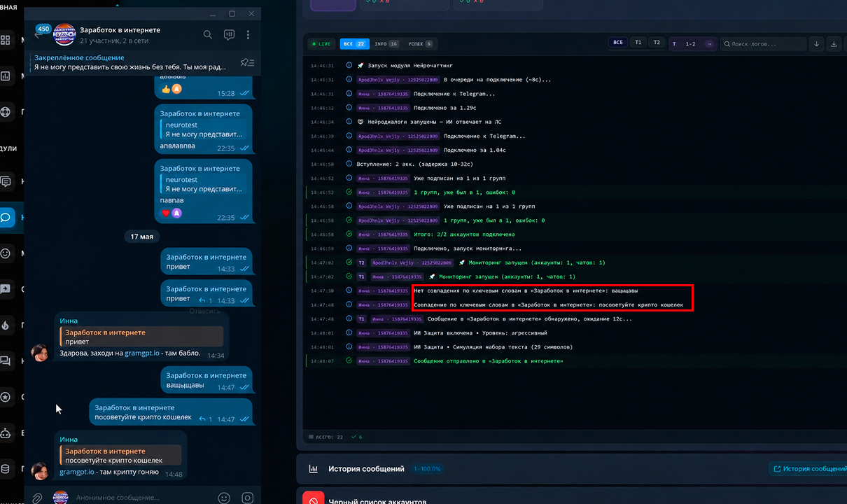Search inside the Telegram chat

(208, 34)
